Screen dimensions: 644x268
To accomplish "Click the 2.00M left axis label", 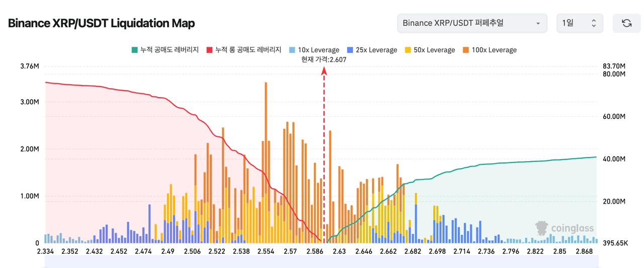I will [x=29, y=149].
